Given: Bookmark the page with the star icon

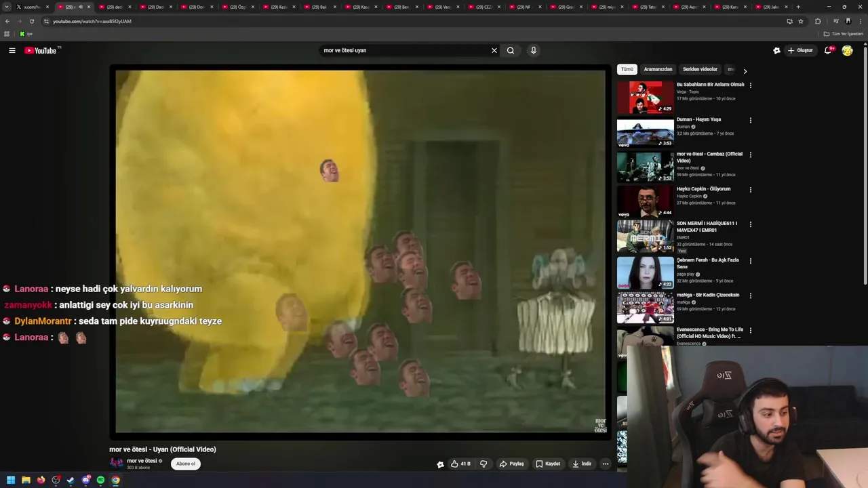Looking at the screenshot, I should tap(801, 21).
